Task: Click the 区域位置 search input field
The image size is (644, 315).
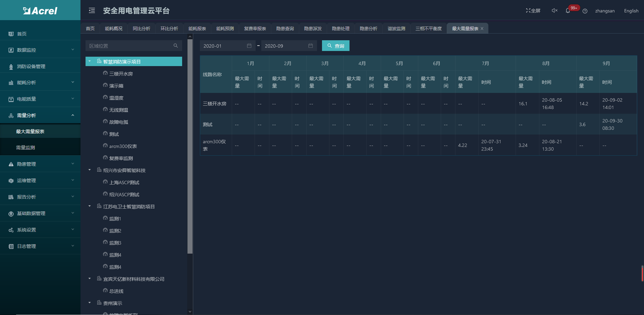Action: (129, 46)
